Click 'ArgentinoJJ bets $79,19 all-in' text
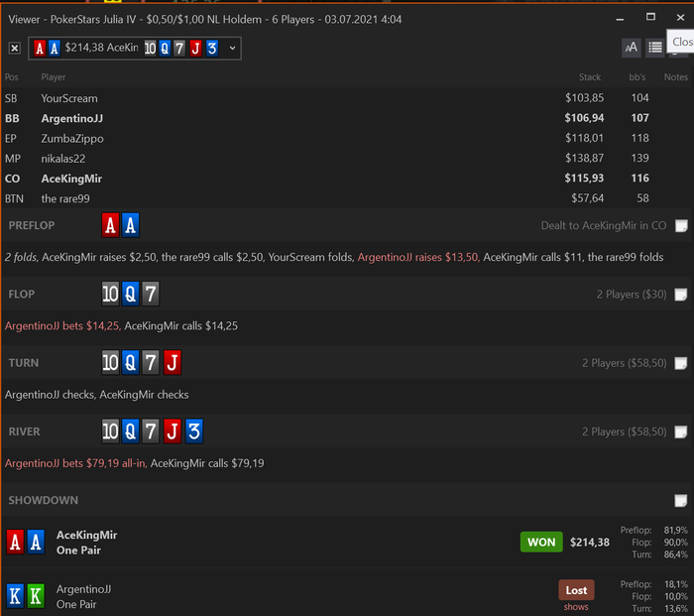Viewport: 694px width, 616px height. click(x=75, y=463)
